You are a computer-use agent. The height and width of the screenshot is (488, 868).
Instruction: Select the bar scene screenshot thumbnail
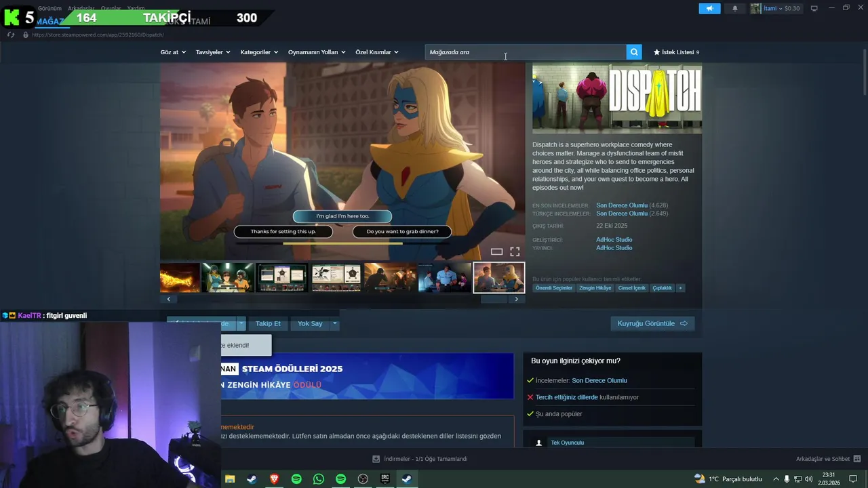(391, 278)
